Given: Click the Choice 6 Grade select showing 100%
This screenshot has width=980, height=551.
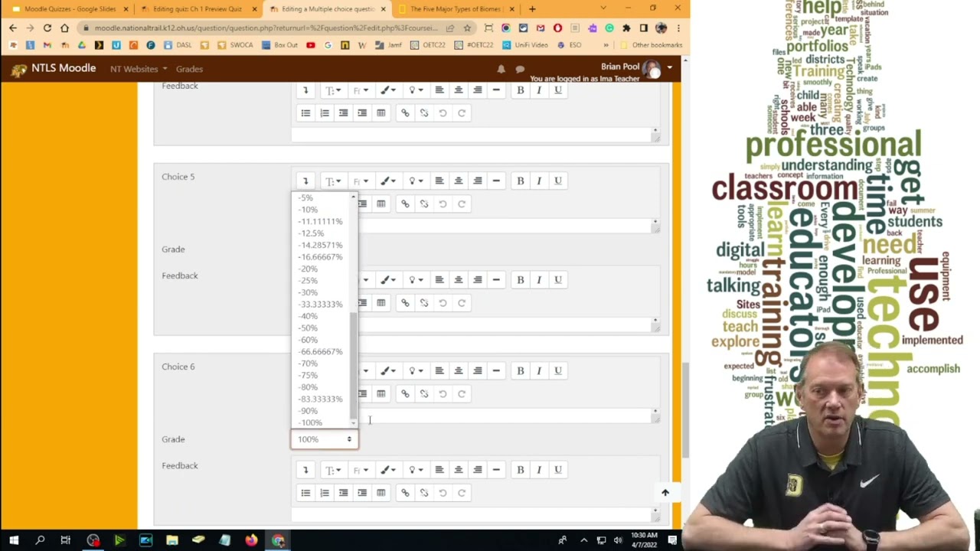Looking at the screenshot, I should click(324, 439).
